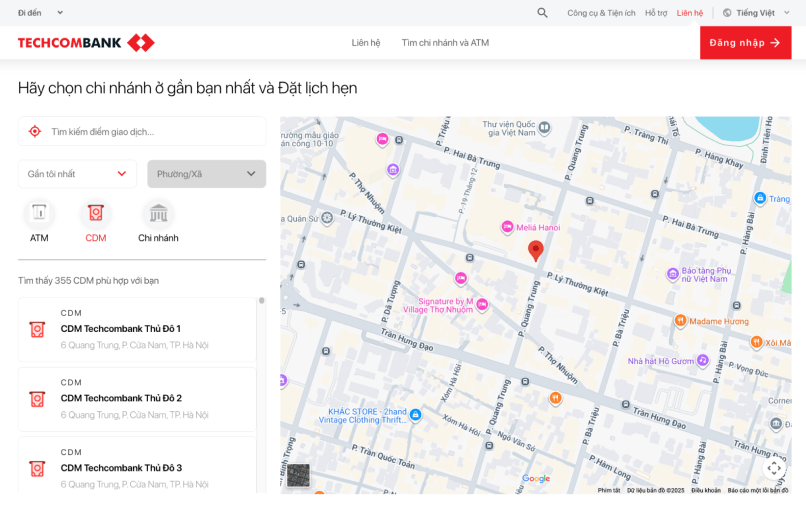Viewport: 806px width, 507px height.
Task: Click CDM icon beside Techcombank Thủ Đô 3
Action: click(37, 469)
